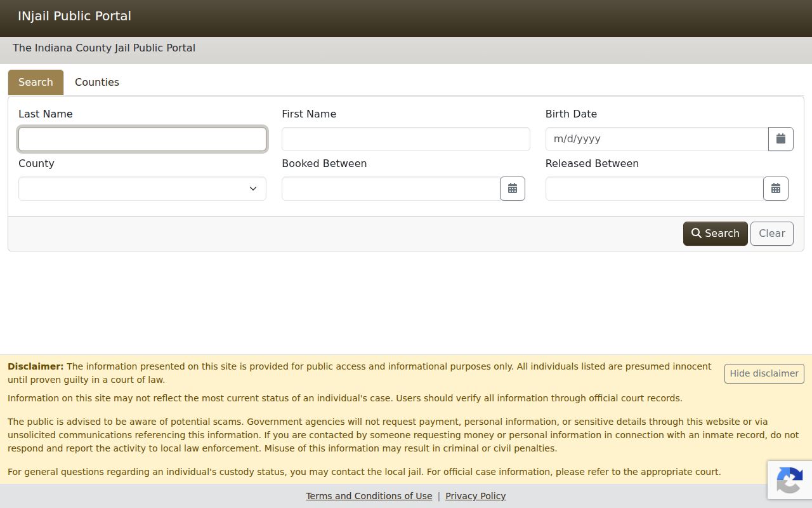Viewport: 812px width, 508px height.
Task: Click the 'Disclaimer:' bold label
Action: pyautogui.click(x=36, y=366)
